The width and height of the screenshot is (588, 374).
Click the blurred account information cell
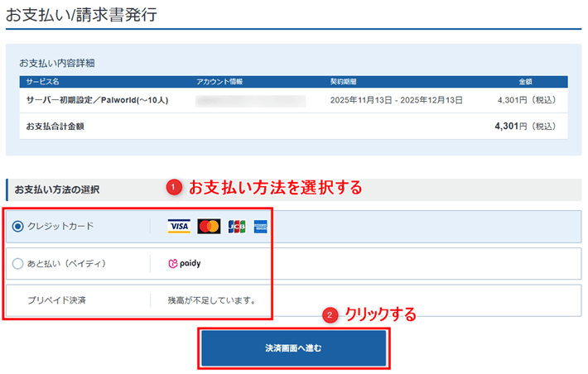pyautogui.click(x=250, y=100)
